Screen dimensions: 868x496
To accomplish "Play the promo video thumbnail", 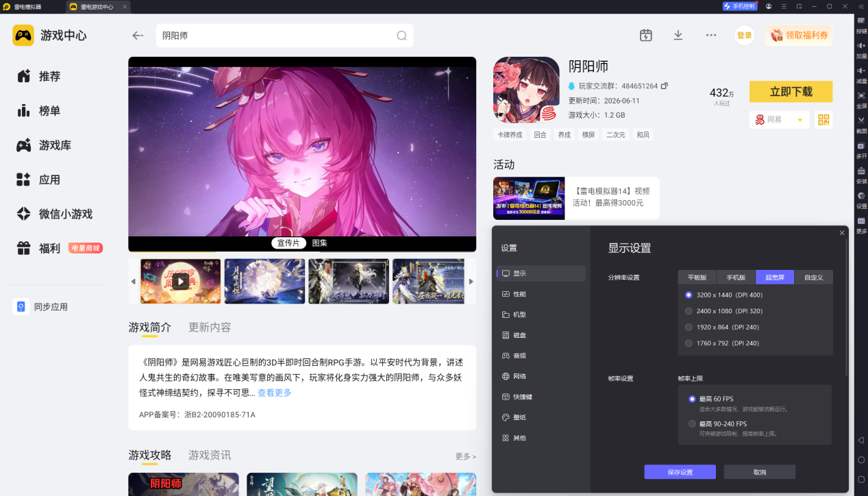I will [181, 282].
